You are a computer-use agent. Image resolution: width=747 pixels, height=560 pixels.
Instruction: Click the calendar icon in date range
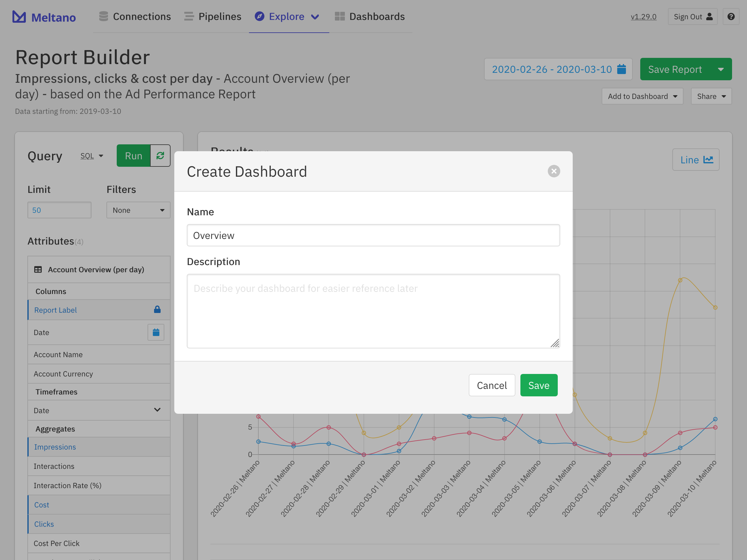621,69
